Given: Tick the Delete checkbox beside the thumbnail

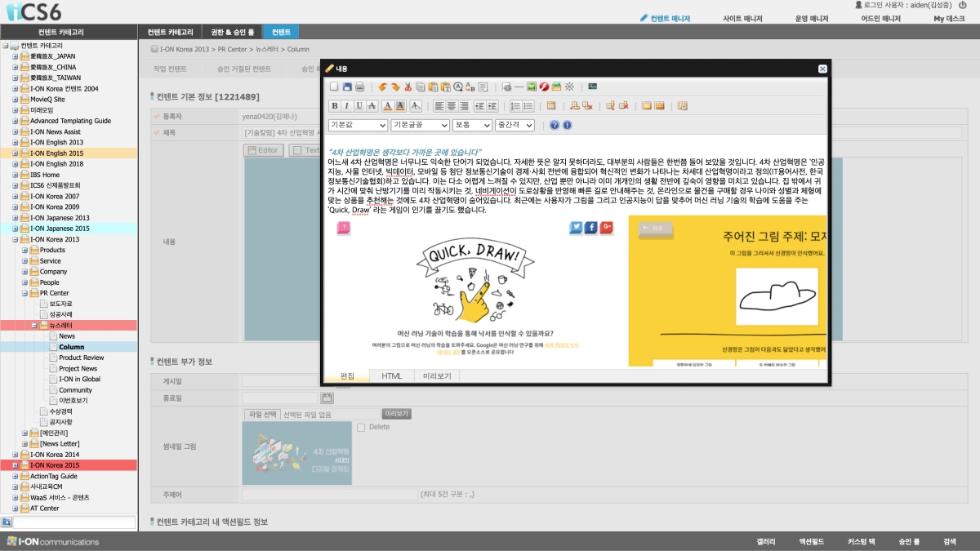Looking at the screenshot, I should [361, 427].
